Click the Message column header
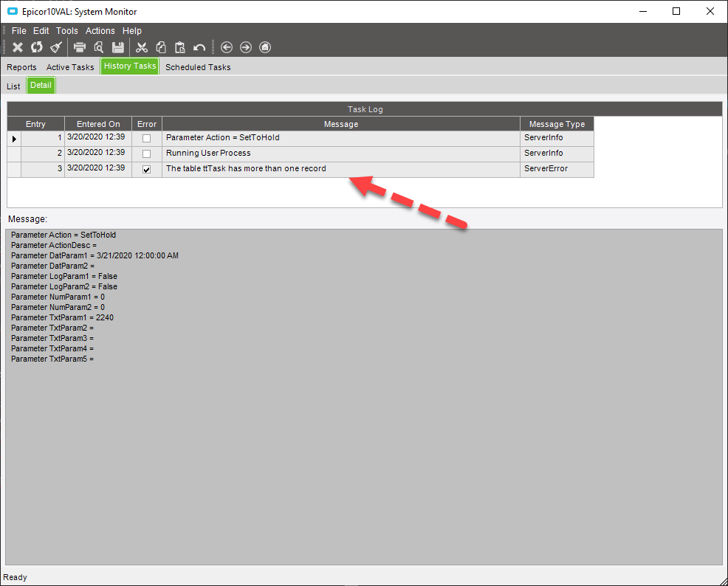This screenshot has width=728, height=586. coord(341,124)
